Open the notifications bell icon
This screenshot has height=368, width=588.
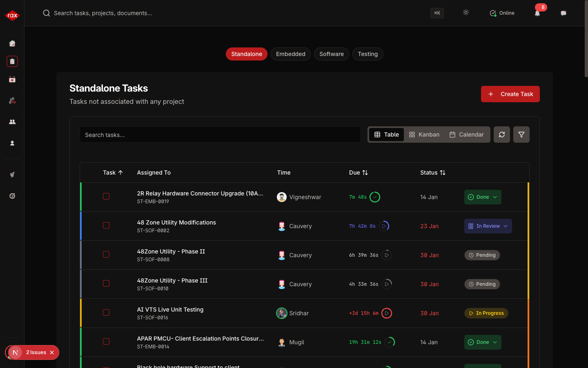(x=537, y=13)
